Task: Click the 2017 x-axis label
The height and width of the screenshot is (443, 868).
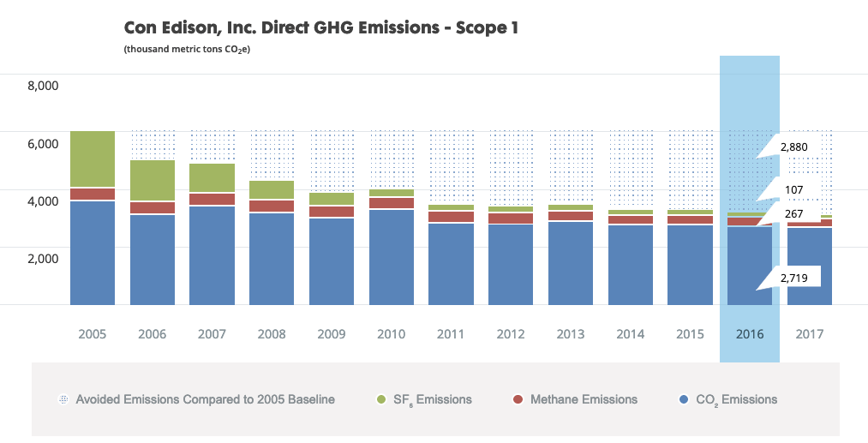Action: [810, 334]
